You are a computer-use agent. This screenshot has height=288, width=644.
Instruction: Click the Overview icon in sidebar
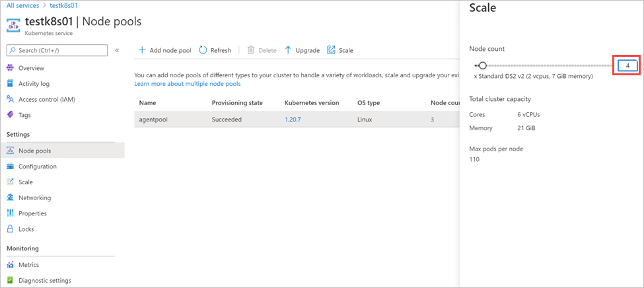10,68
